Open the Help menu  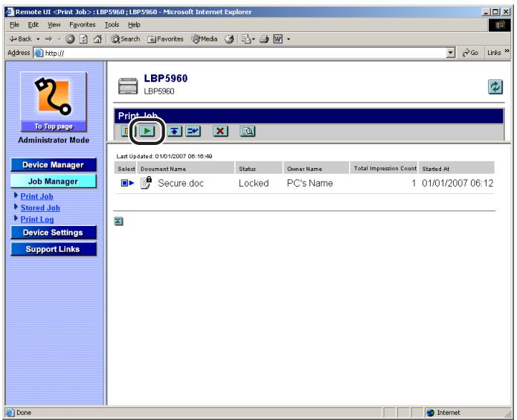[x=134, y=25]
